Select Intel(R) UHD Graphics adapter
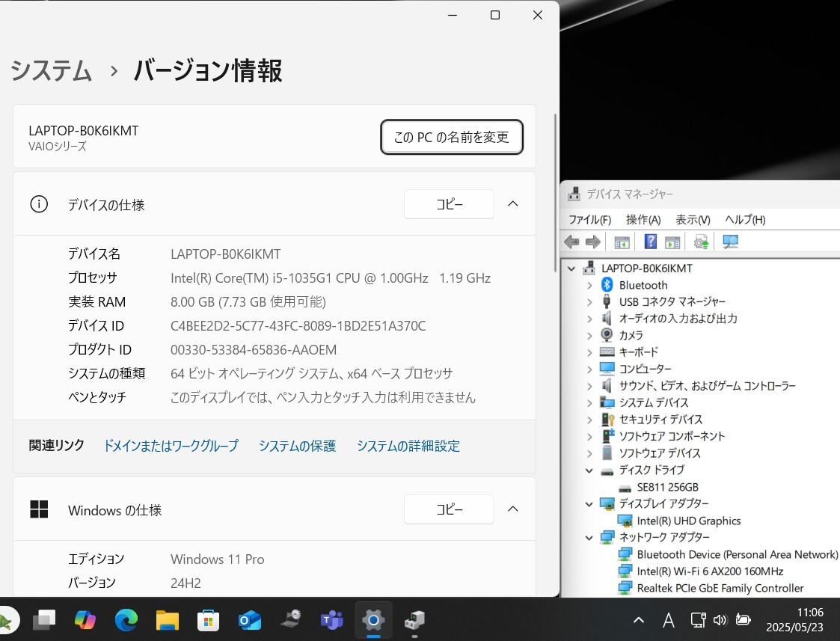 688,521
